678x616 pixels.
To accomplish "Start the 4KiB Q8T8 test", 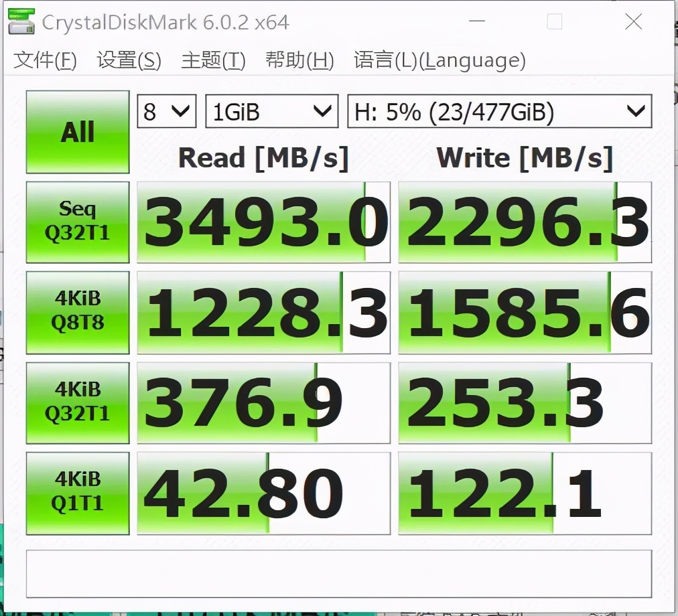I will coord(78,312).
